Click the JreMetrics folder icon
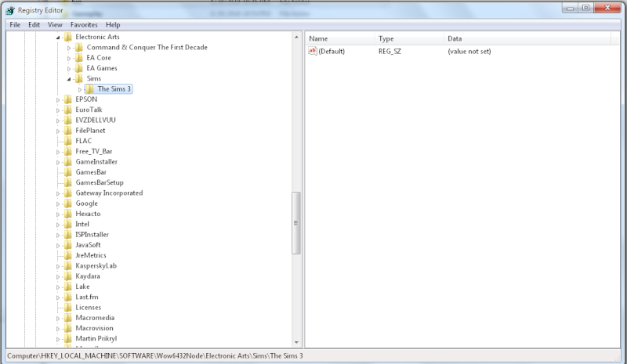Screen dimensions: 627x364 pyautogui.click(x=68, y=255)
